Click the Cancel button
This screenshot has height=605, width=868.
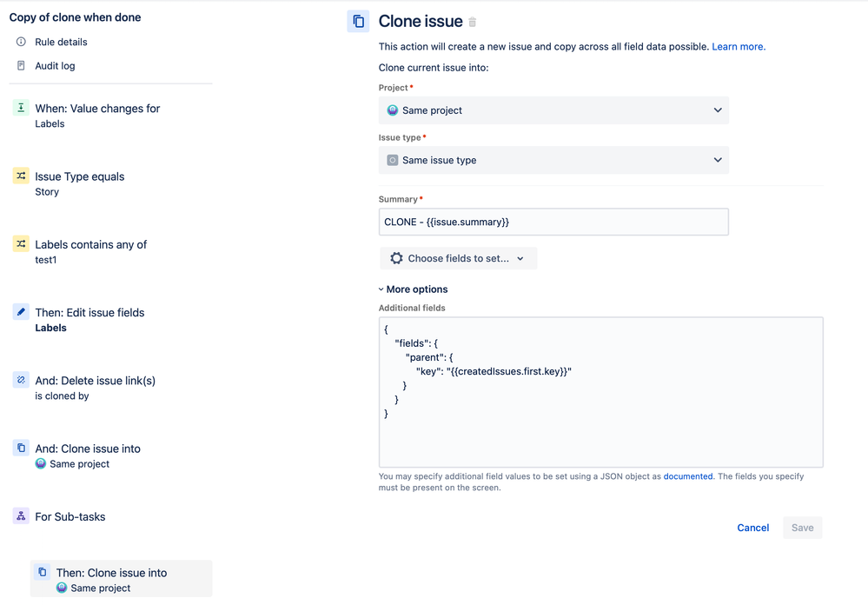pos(752,528)
